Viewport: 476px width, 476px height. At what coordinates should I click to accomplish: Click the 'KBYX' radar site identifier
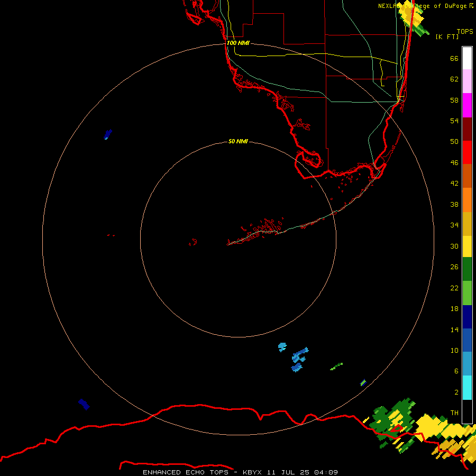[x=252, y=472]
